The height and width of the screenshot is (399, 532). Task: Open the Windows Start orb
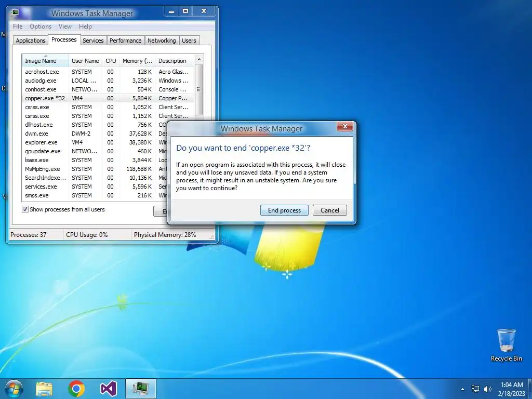coord(14,389)
